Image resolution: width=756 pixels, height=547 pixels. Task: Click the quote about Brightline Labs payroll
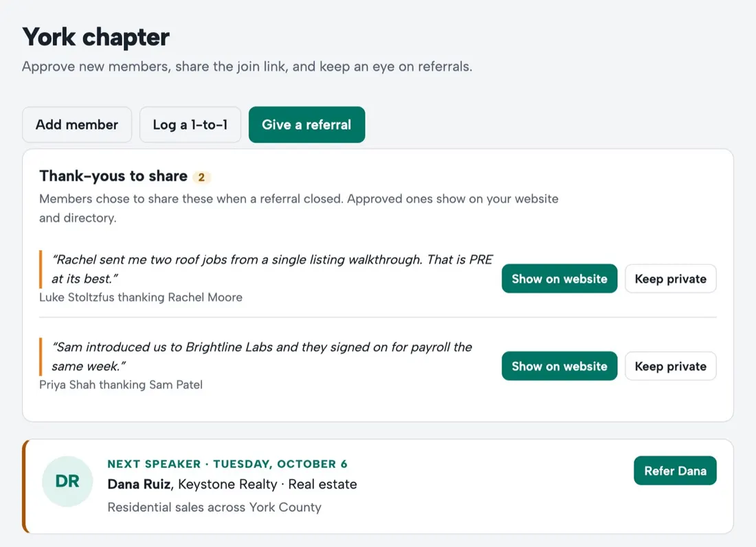tap(262, 357)
